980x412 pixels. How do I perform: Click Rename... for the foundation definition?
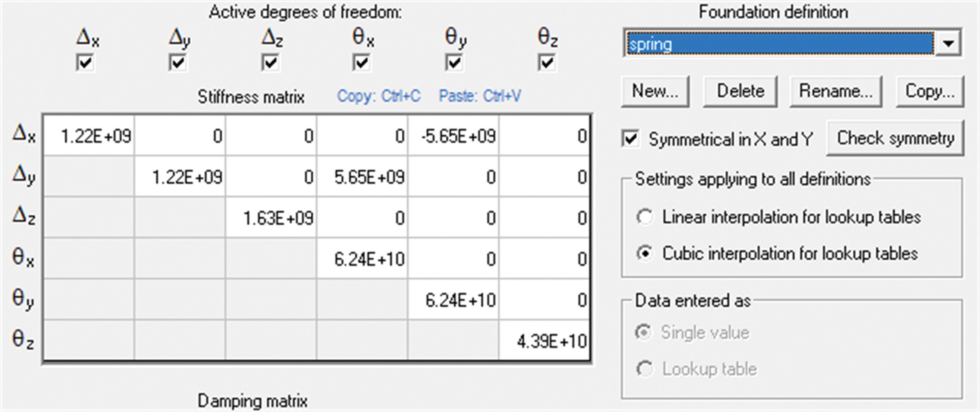836,91
